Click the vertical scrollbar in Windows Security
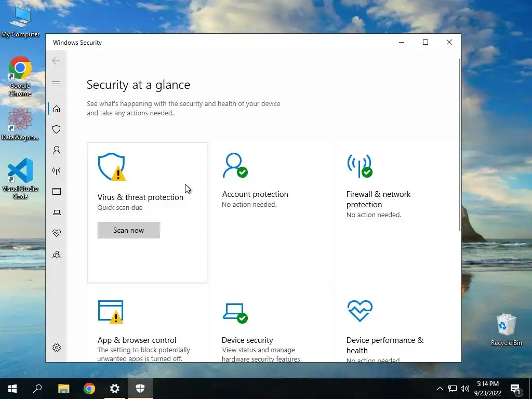This screenshot has height=399, width=532. tap(460, 144)
